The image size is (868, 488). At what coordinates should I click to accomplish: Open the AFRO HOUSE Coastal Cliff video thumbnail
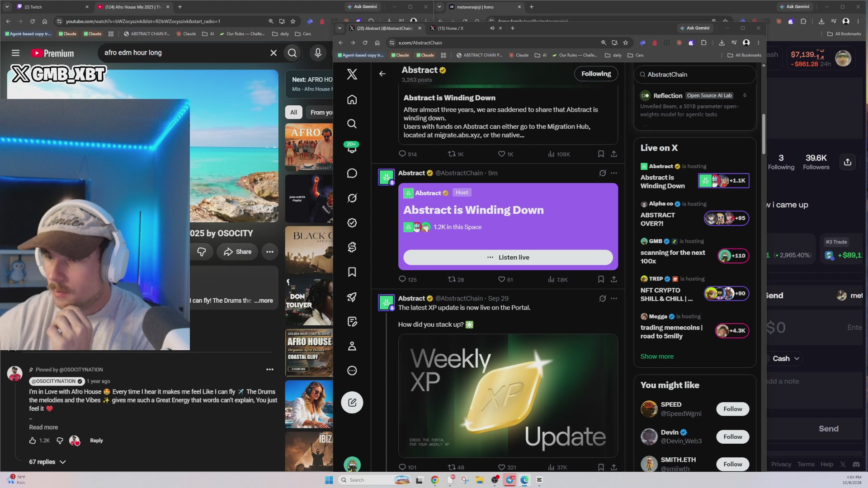309,353
